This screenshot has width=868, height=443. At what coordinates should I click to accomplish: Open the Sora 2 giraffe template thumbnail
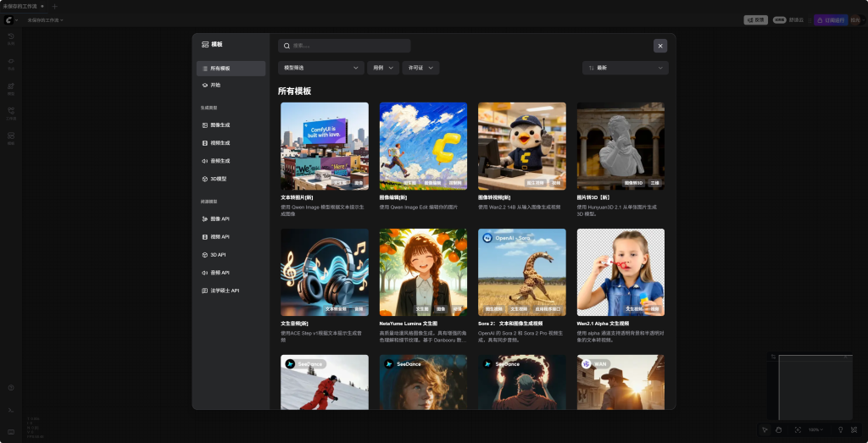tap(521, 272)
